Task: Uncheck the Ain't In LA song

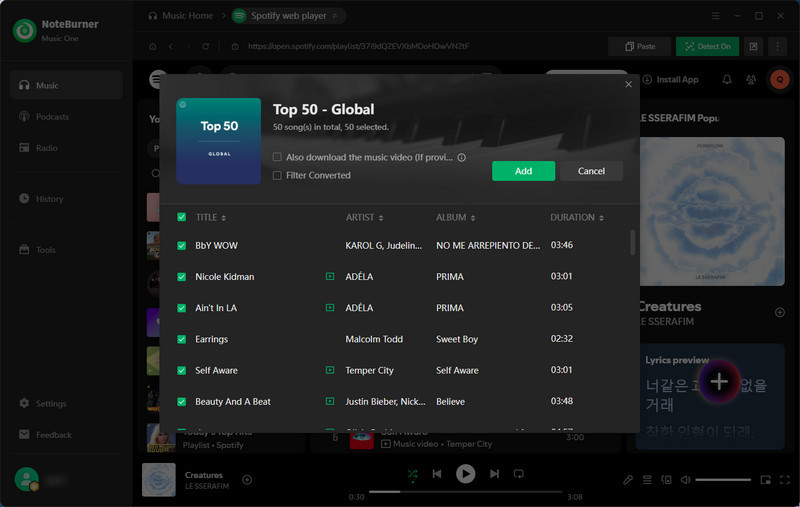Action: (x=182, y=308)
